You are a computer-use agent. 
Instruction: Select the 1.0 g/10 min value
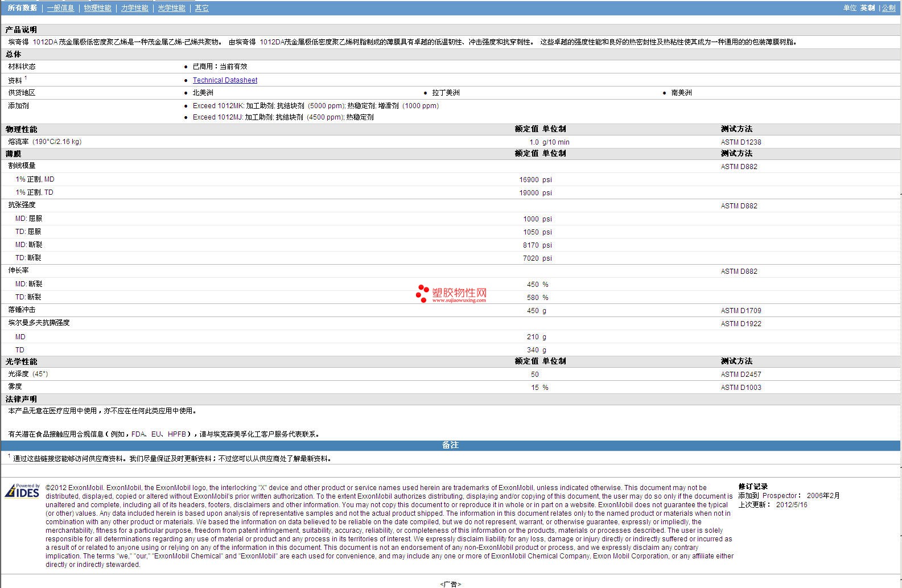[549, 142]
